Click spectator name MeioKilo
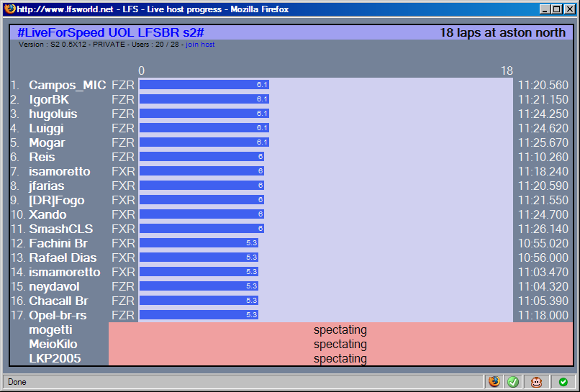The image size is (580, 392). pos(53,345)
